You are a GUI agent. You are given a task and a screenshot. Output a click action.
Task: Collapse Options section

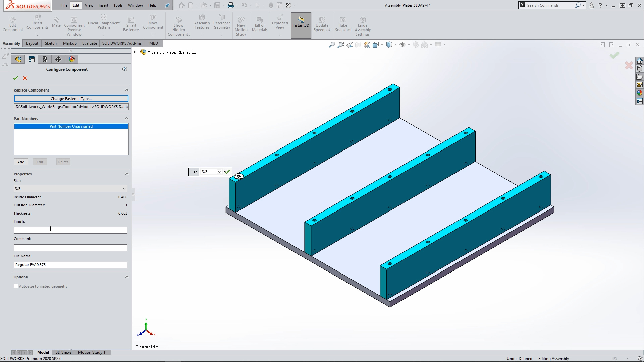click(127, 277)
